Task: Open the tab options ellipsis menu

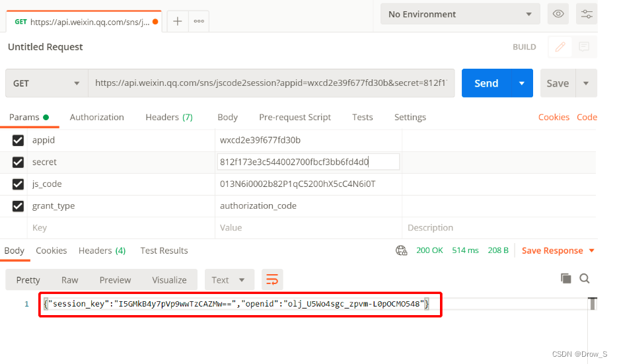Action: (x=199, y=21)
